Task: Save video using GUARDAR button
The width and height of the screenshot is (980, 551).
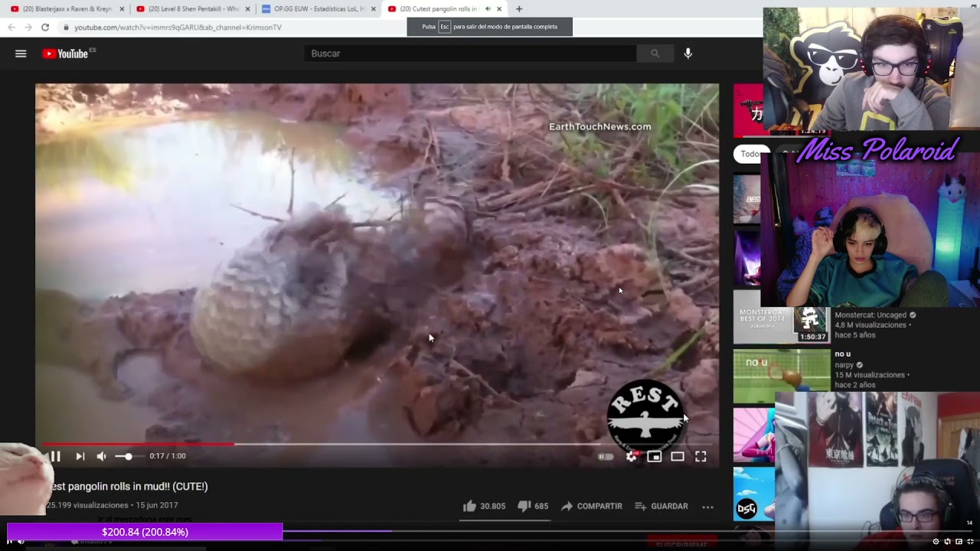Action: point(662,506)
